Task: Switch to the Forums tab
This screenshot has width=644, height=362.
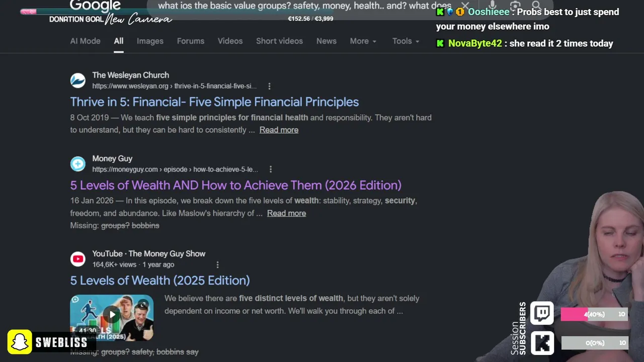Action: coord(191,41)
